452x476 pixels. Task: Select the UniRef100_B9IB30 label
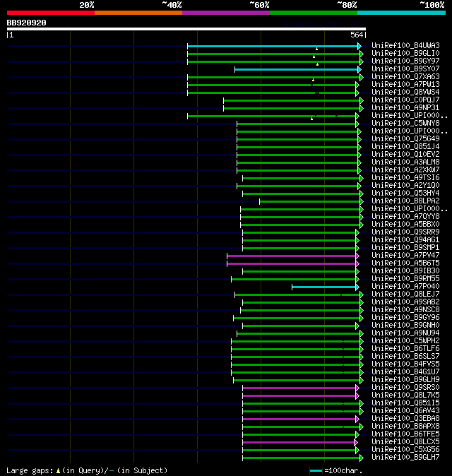point(405,270)
